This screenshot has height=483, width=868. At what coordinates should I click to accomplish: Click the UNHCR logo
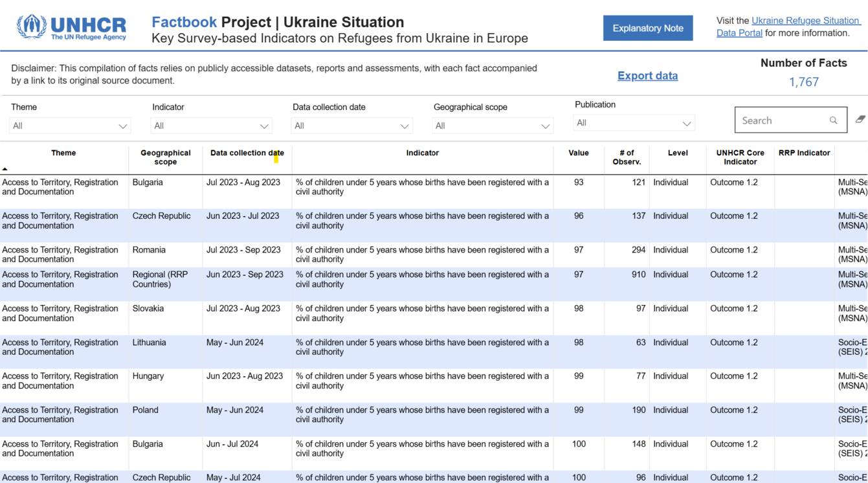(x=71, y=28)
